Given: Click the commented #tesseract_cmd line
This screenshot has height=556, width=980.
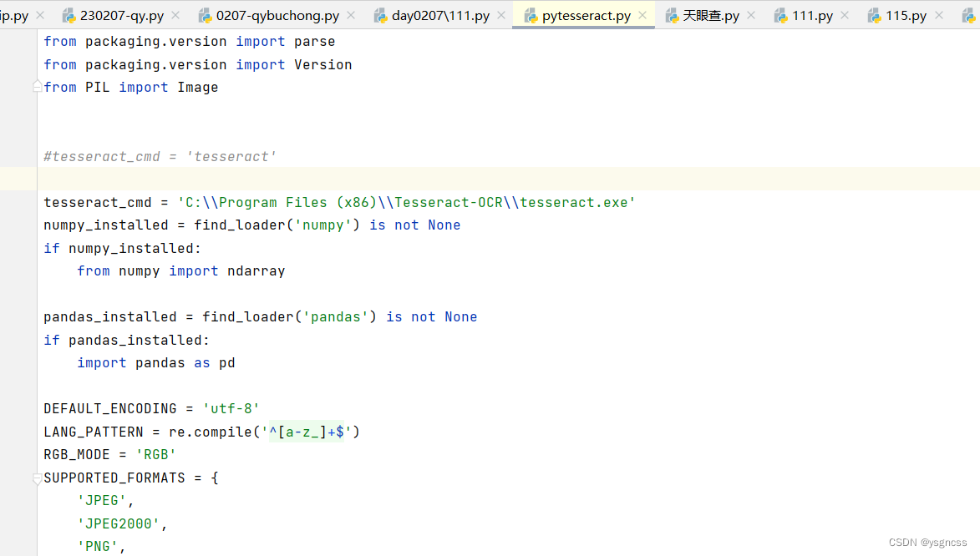Looking at the screenshot, I should coord(160,156).
